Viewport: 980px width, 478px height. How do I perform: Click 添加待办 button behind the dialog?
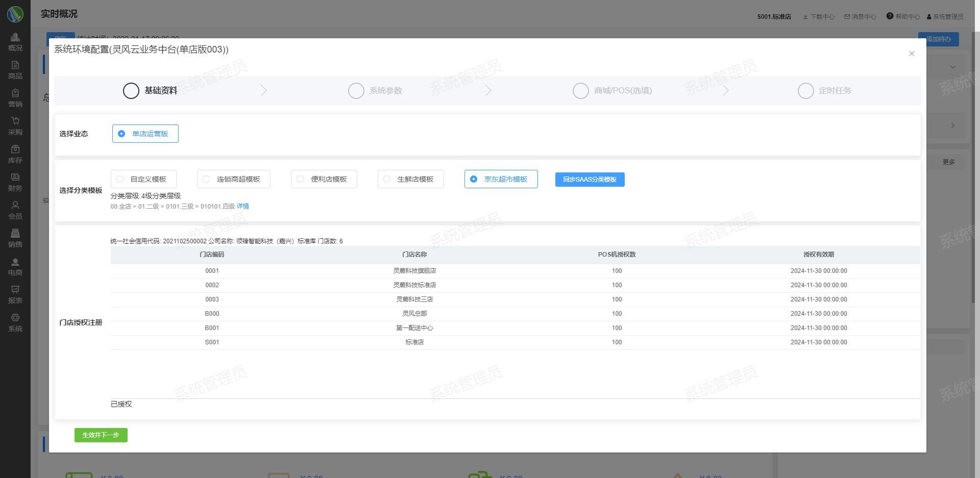point(939,39)
